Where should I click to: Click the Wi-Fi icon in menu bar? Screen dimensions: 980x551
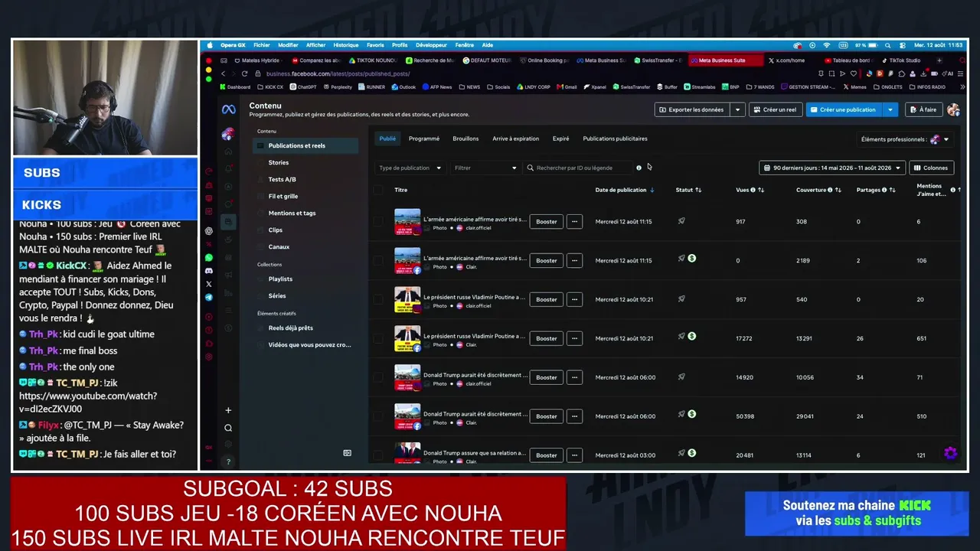826,45
